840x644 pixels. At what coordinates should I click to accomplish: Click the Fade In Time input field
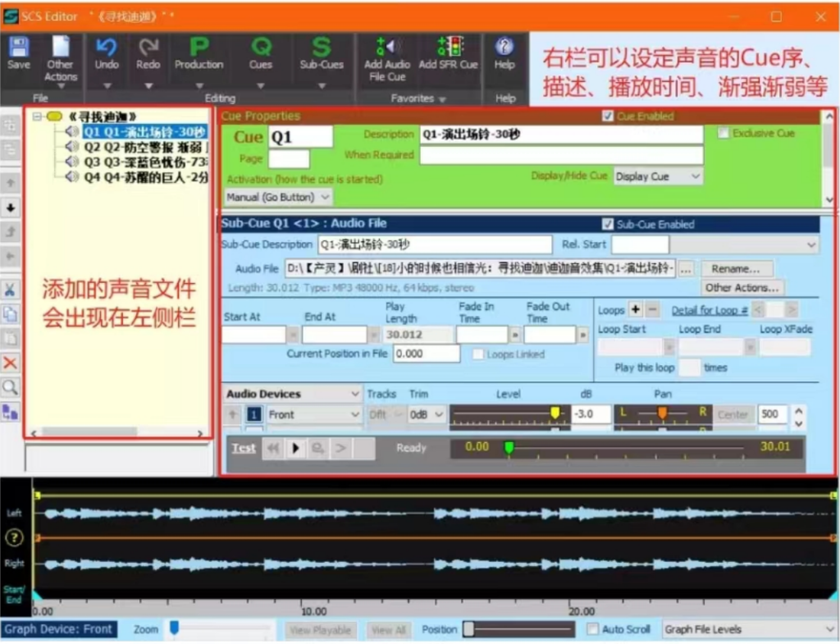click(x=482, y=335)
